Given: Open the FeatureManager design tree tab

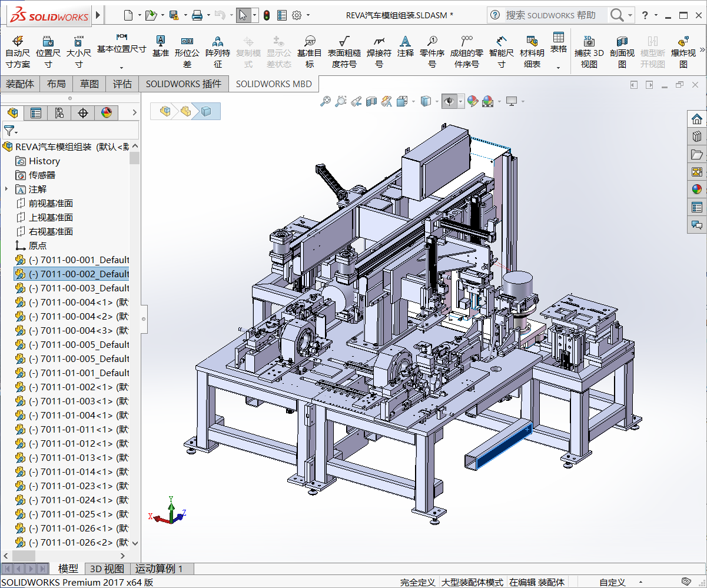Looking at the screenshot, I should coord(12,112).
